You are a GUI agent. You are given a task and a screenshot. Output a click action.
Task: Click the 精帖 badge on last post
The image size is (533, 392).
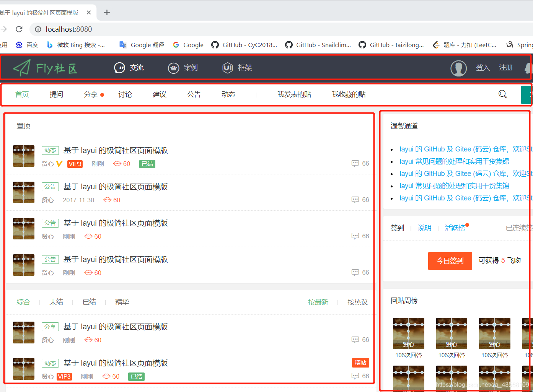pyautogui.click(x=360, y=363)
